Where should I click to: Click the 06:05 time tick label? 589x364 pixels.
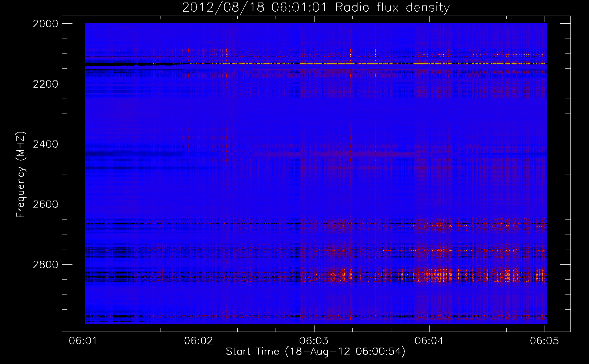click(x=544, y=341)
